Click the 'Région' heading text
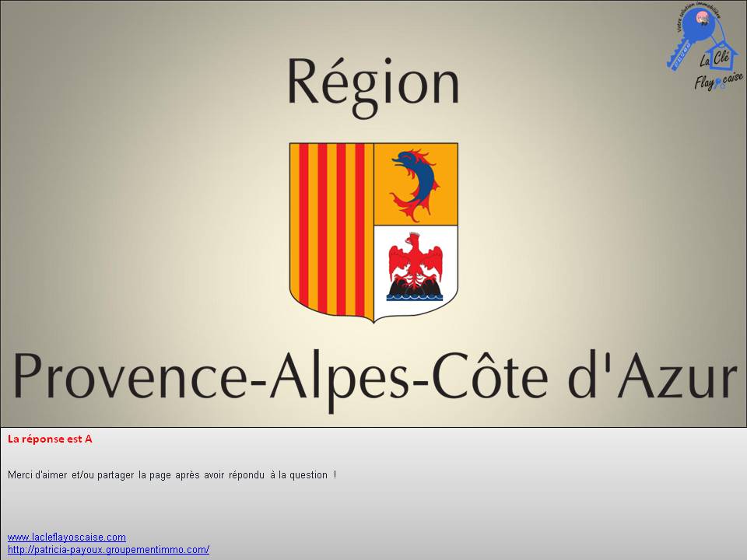 point(373,88)
